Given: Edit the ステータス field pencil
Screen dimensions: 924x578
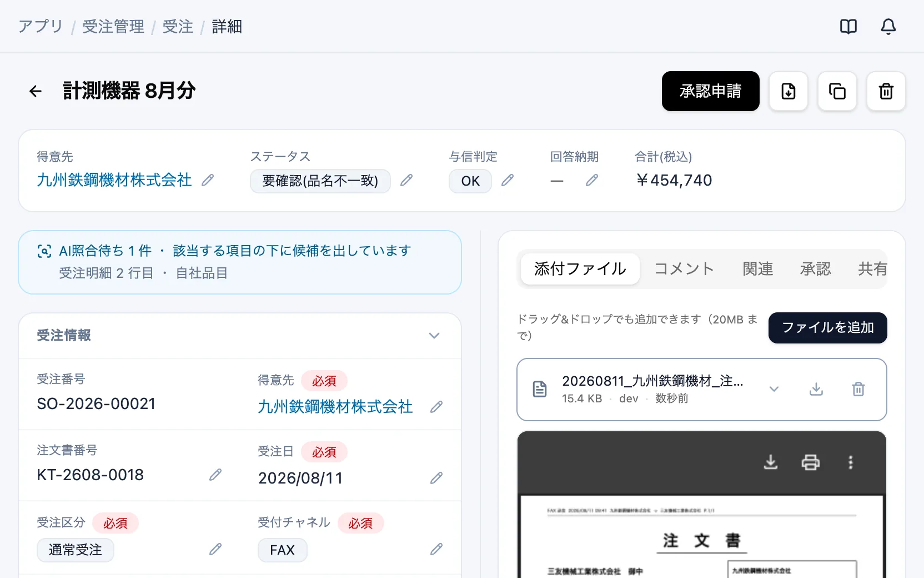Looking at the screenshot, I should point(406,180).
